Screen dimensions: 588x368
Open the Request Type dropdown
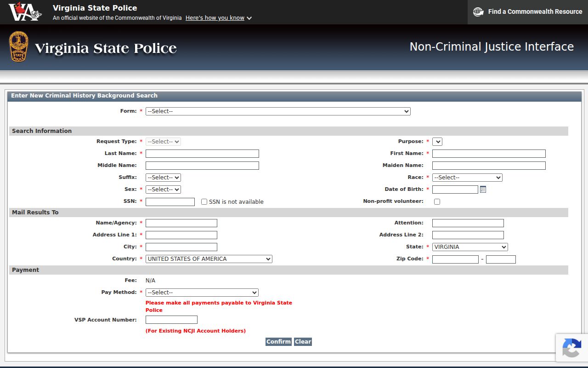point(163,142)
